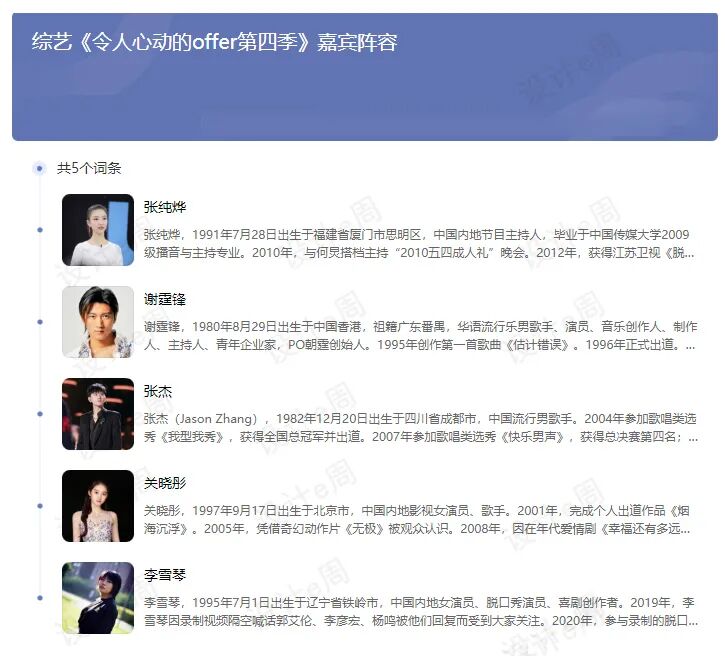Open 李雪琴 profile photo thumbnail
Image resolution: width=725 pixels, height=656 pixels.
(x=98, y=598)
